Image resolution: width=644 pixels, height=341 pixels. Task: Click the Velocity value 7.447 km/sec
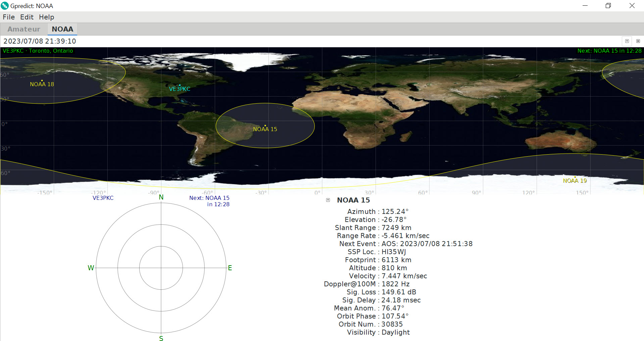[404, 276]
